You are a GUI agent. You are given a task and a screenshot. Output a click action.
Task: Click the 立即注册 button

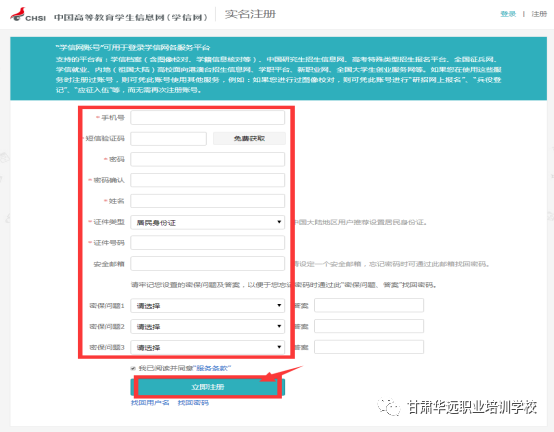pos(208,387)
